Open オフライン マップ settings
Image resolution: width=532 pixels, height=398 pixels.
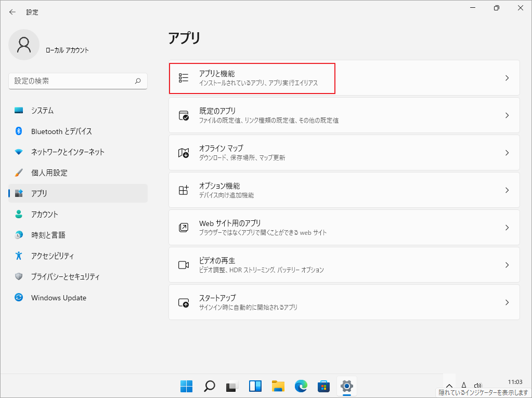[343, 152]
